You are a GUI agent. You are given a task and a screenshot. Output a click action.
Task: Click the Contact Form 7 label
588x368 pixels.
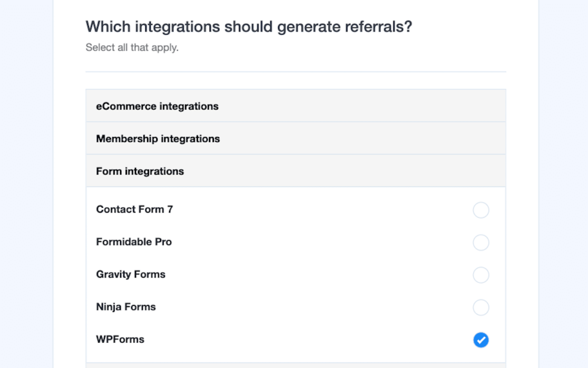click(134, 209)
